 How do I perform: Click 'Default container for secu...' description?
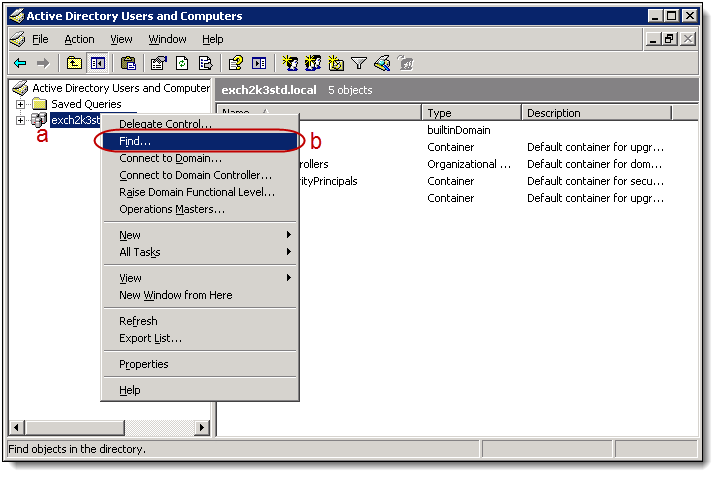point(595,181)
